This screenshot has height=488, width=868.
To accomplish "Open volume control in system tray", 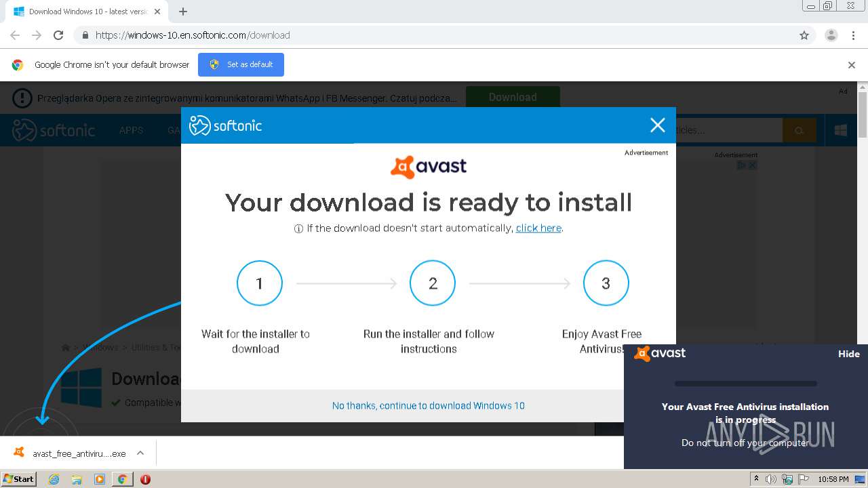I will (771, 479).
